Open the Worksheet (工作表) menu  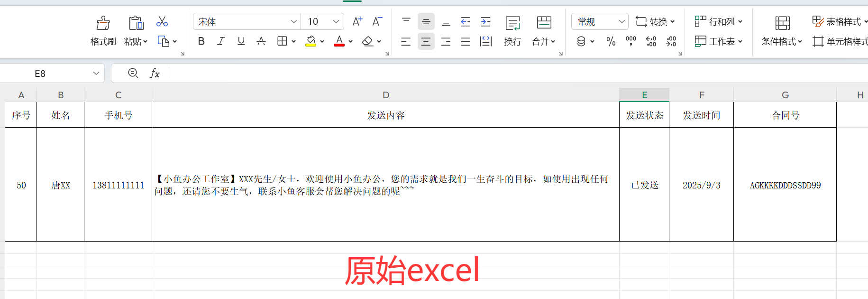tap(718, 41)
